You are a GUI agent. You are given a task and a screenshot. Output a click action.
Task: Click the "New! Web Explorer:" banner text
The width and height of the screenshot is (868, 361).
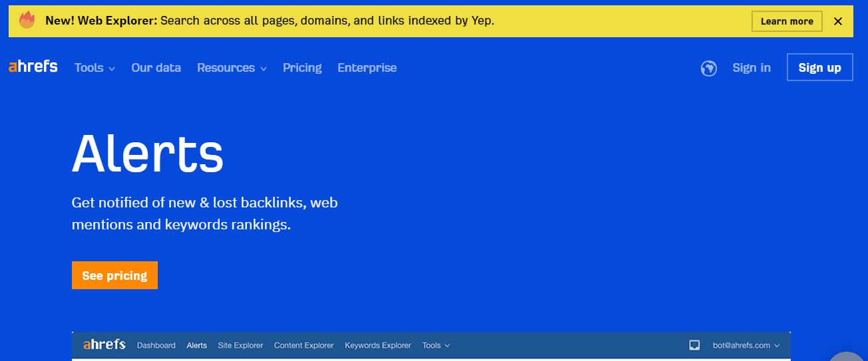coord(101,21)
